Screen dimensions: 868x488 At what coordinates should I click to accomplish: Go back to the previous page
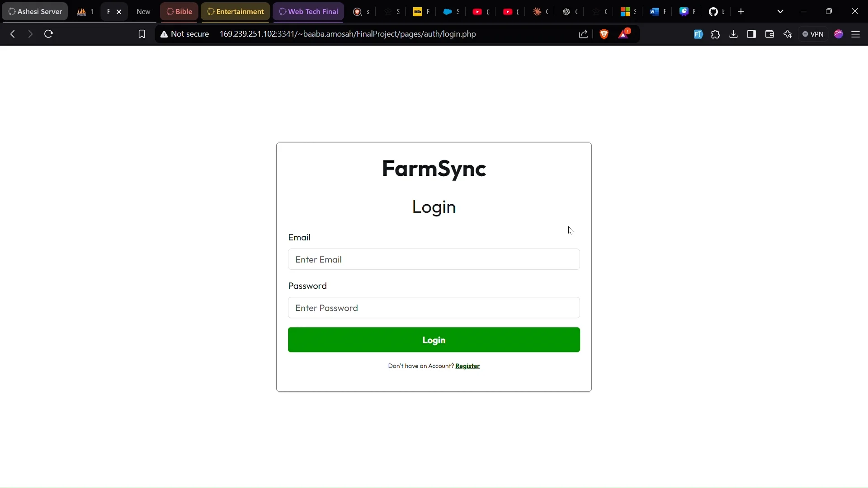pyautogui.click(x=13, y=34)
